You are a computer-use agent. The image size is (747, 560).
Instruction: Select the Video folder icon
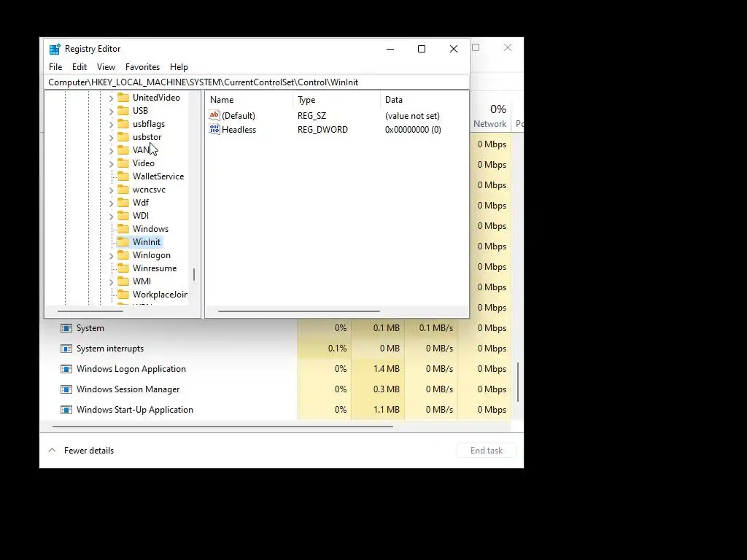coord(123,163)
